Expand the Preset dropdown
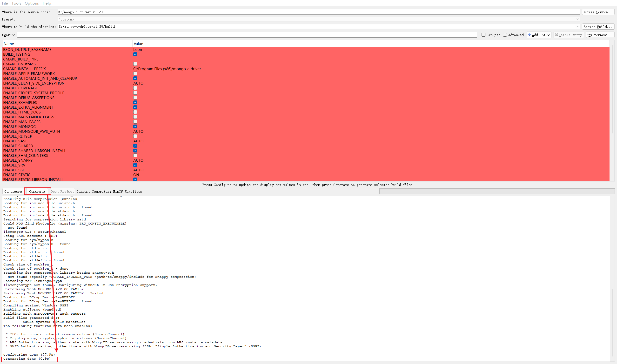The height and width of the screenshot is (364, 617). (x=577, y=19)
